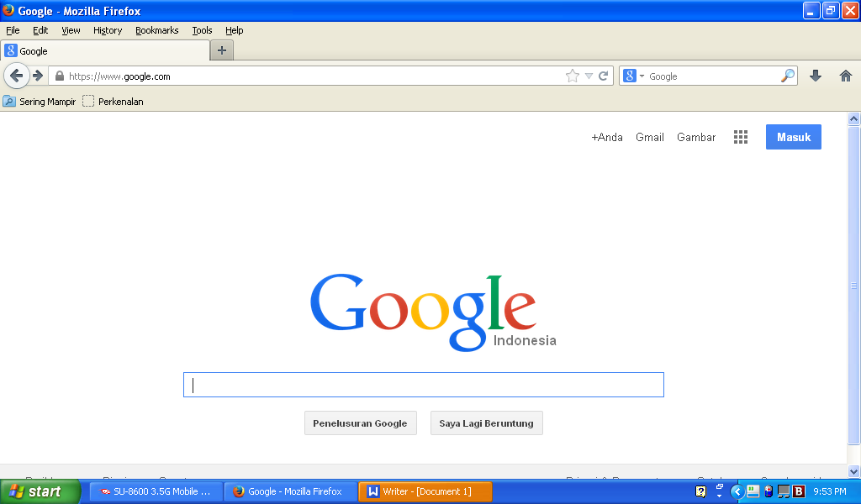This screenshot has height=504, width=861.
Task: Click the Saya Lagi Beruntung button
Action: click(x=487, y=423)
